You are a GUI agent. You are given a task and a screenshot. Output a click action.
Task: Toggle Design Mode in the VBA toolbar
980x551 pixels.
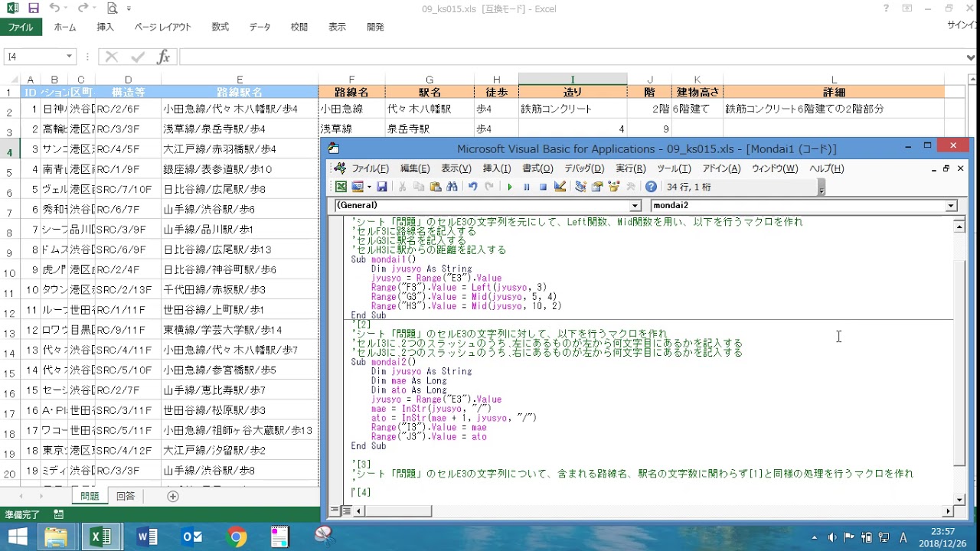(560, 187)
